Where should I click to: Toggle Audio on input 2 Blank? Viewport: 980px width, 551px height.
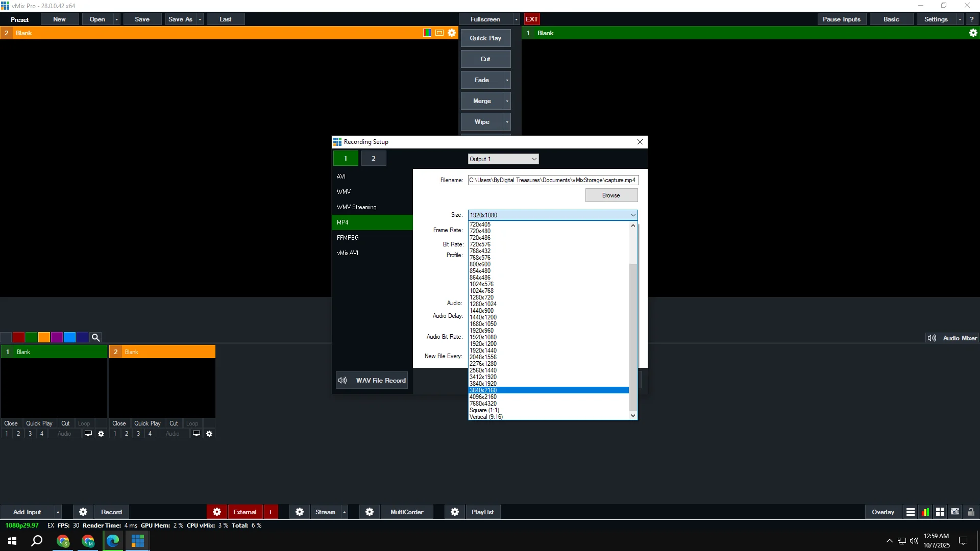(x=173, y=434)
